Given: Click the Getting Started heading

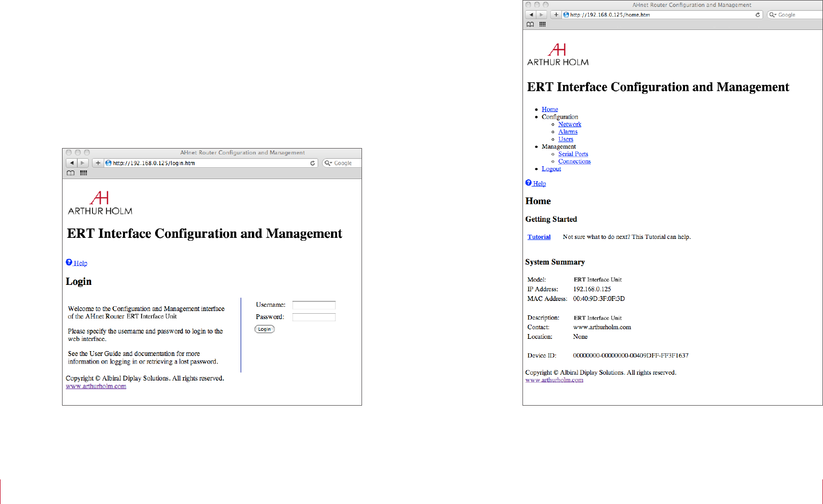Looking at the screenshot, I should 551,220.
